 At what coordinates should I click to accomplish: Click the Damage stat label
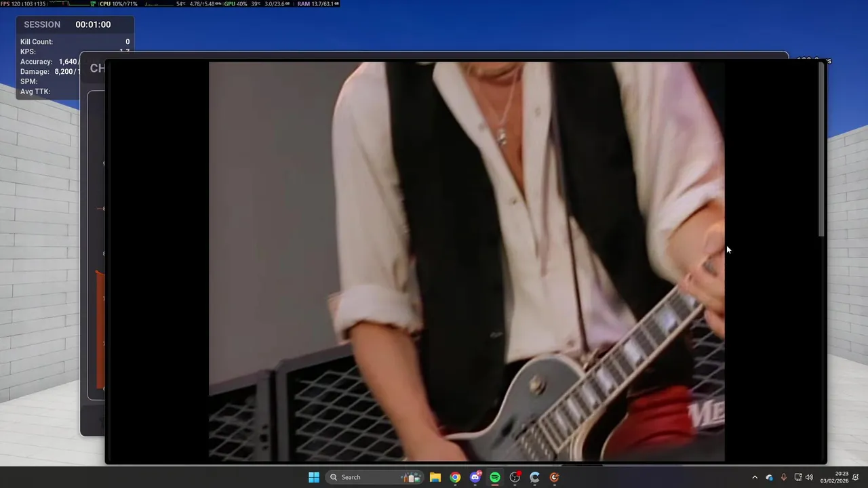(x=35, y=72)
